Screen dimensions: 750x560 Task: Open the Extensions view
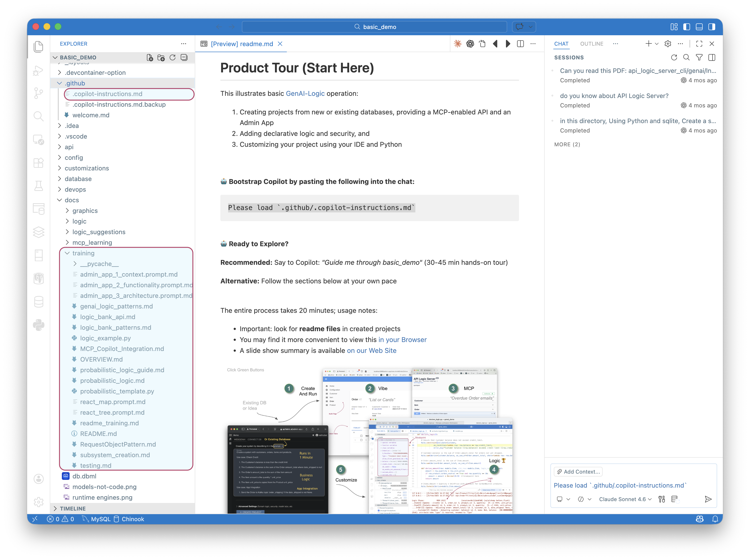click(x=39, y=163)
